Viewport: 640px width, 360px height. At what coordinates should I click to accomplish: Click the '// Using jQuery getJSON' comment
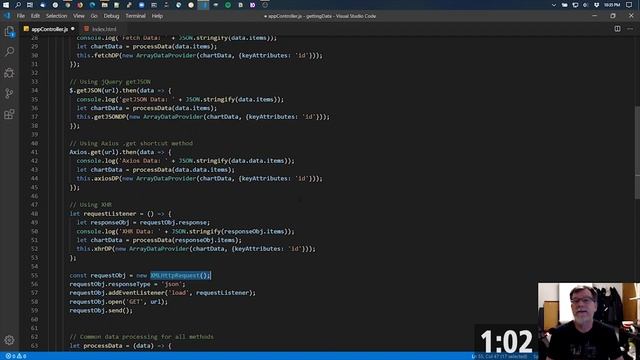pyautogui.click(x=110, y=82)
